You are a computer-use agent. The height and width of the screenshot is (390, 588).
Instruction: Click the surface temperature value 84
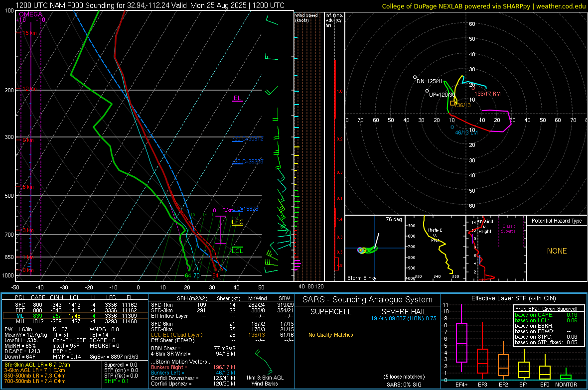(x=215, y=275)
